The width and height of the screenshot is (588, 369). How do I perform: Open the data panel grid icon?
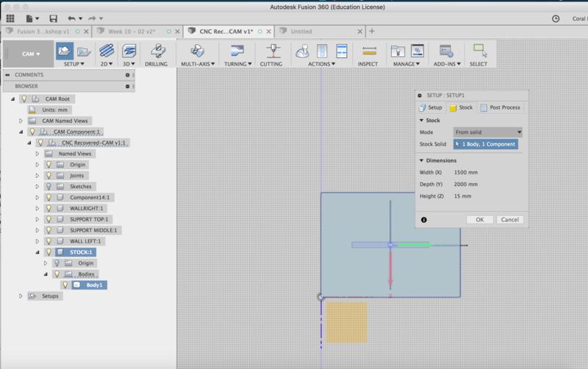tap(10, 18)
